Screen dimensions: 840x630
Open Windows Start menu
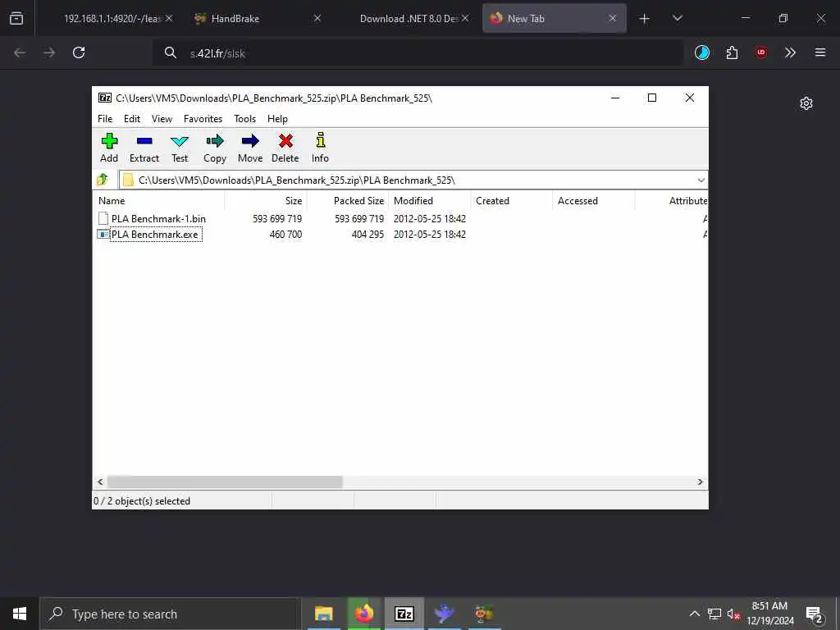(20, 614)
